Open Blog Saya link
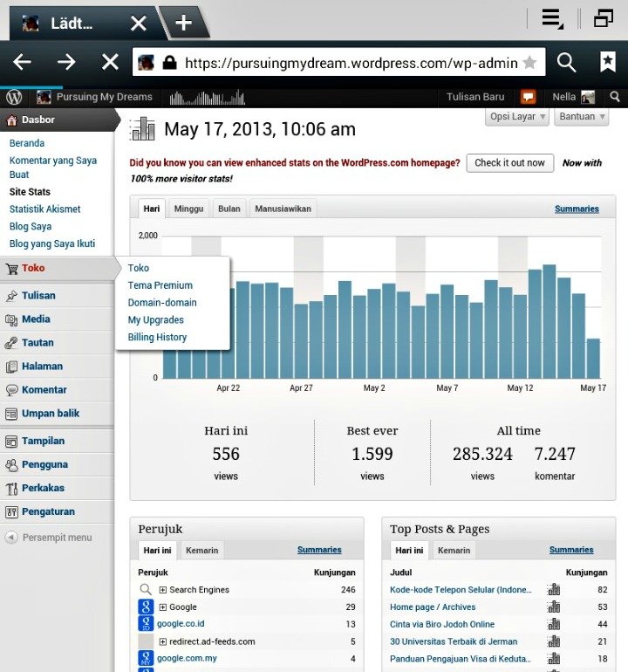The width and height of the screenshot is (628, 672). coord(31,226)
